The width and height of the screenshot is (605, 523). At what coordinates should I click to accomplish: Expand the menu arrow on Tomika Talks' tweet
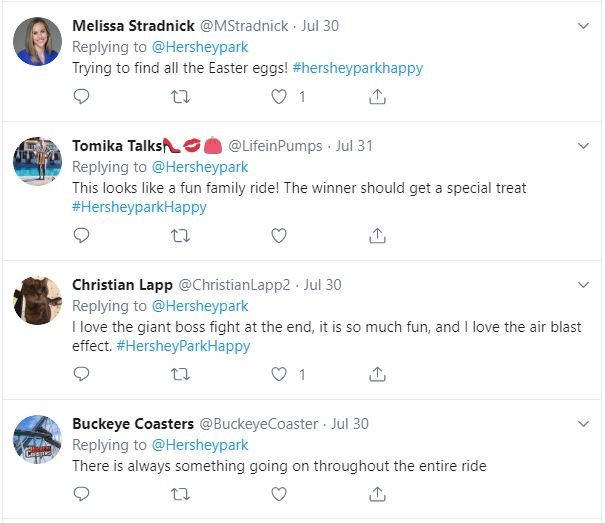[584, 145]
